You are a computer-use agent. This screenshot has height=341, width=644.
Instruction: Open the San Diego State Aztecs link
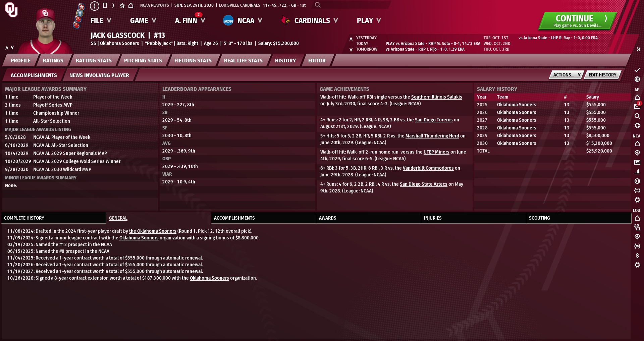[x=423, y=184]
